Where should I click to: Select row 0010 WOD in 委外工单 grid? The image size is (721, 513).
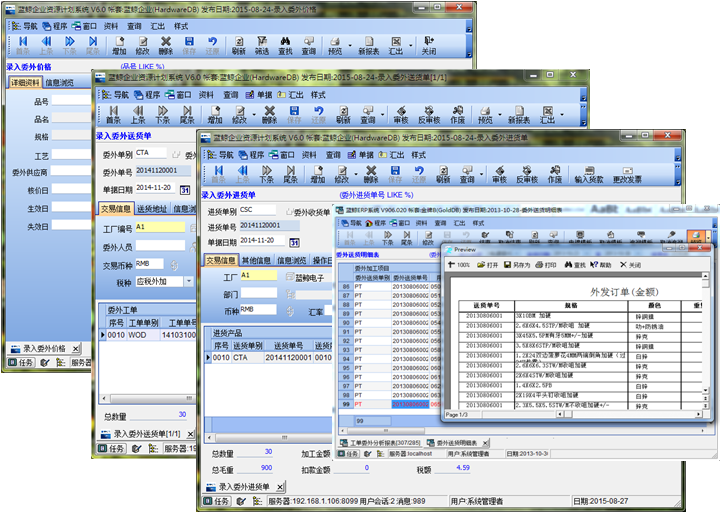coord(148,335)
